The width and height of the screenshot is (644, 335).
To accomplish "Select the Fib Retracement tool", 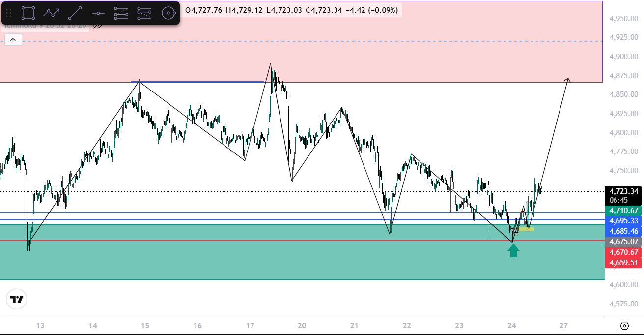I will (121, 13).
